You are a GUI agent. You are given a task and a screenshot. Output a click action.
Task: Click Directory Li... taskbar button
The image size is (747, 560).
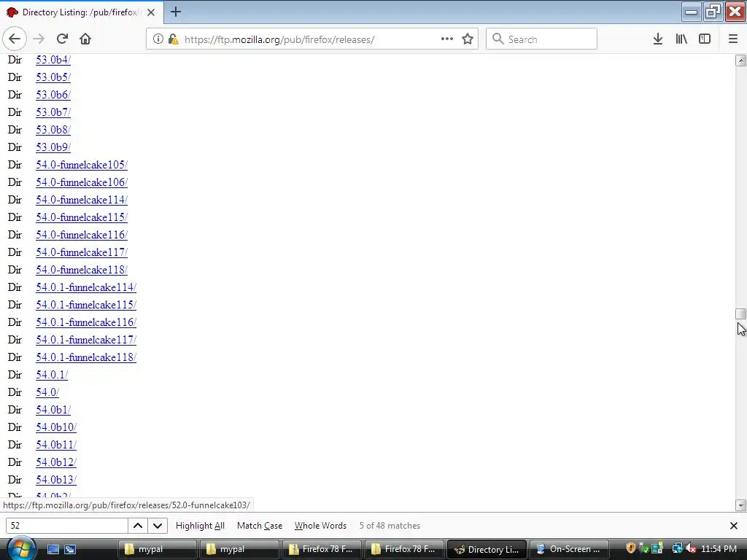point(487,549)
